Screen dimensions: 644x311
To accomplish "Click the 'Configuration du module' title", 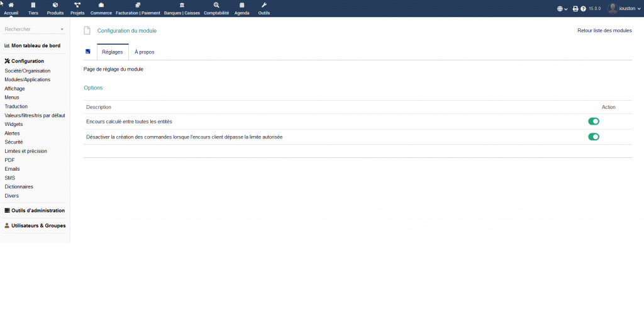I will coord(127,30).
